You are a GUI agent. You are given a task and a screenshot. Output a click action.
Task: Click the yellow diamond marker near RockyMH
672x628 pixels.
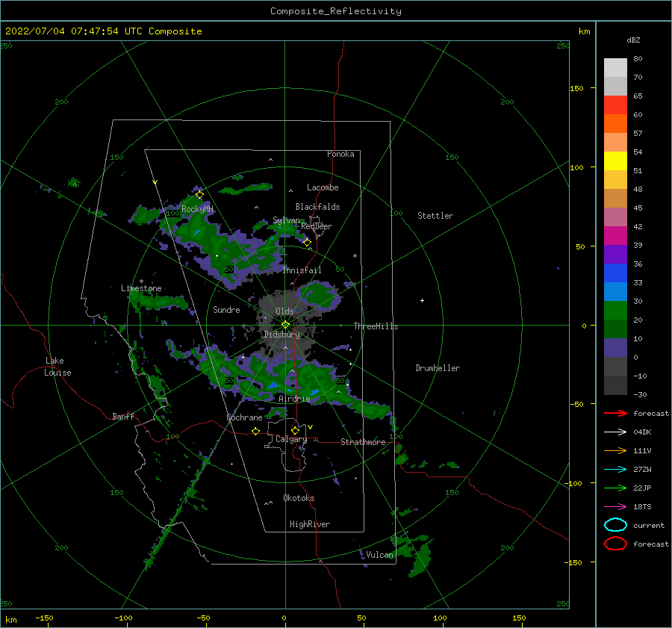coord(199,195)
